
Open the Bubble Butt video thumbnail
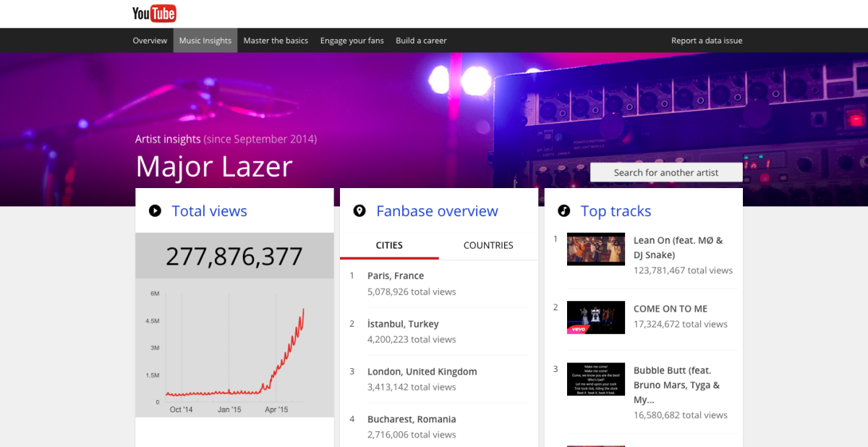coord(596,379)
